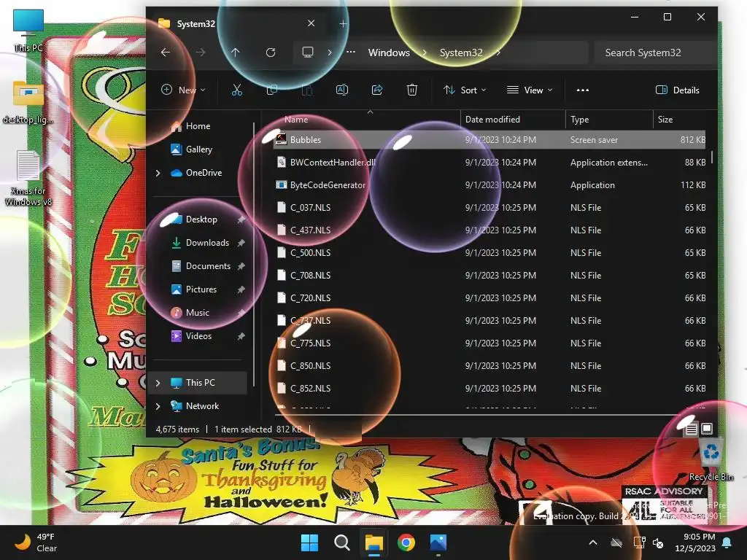
Task: Click Windows breadcrumb in address bar
Action: [x=389, y=52]
